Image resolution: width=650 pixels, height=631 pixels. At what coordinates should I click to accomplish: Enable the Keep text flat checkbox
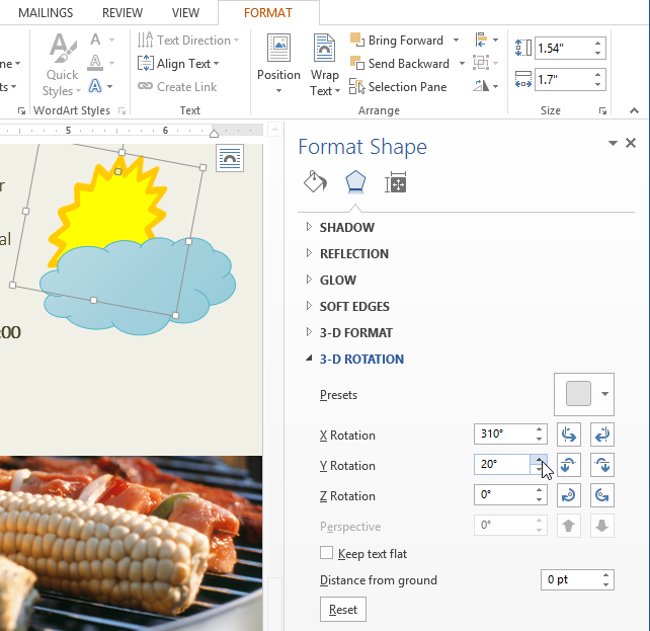(x=326, y=553)
